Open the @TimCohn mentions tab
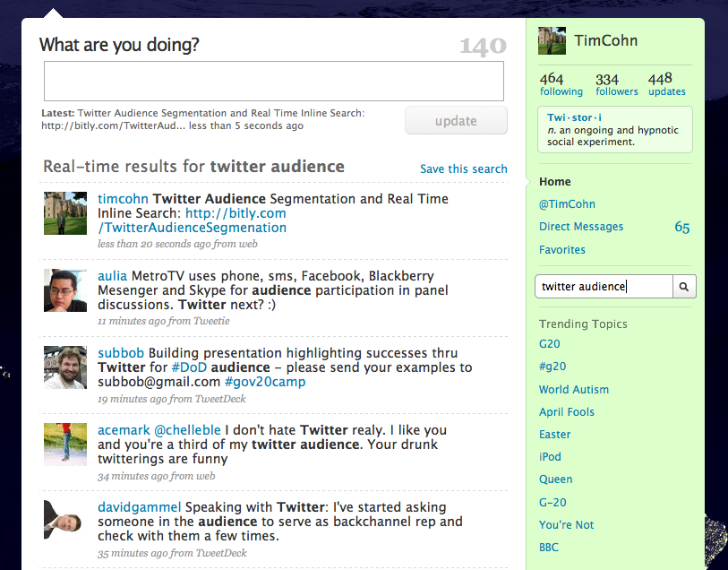The height and width of the screenshot is (570, 728). 567,204
